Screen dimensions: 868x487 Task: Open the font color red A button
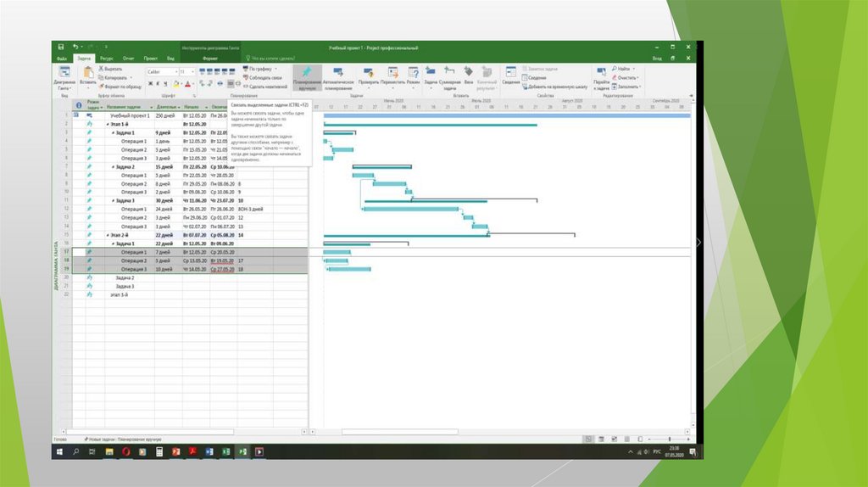click(187, 84)
